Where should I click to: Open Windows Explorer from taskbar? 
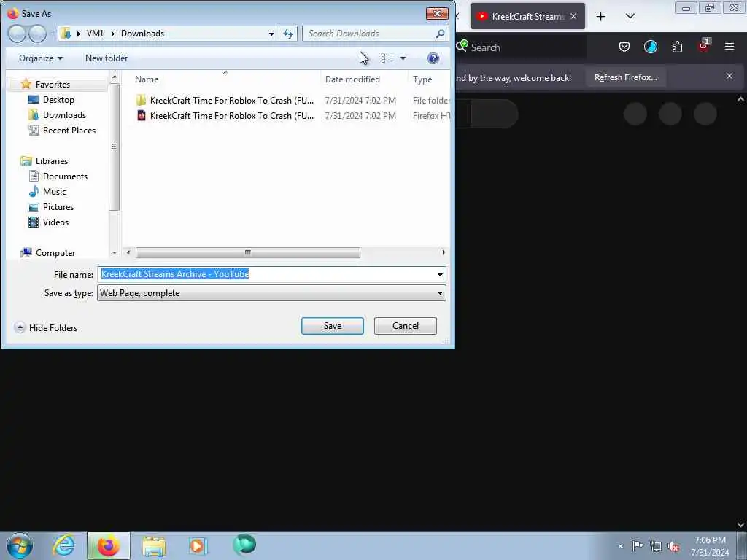154,545
